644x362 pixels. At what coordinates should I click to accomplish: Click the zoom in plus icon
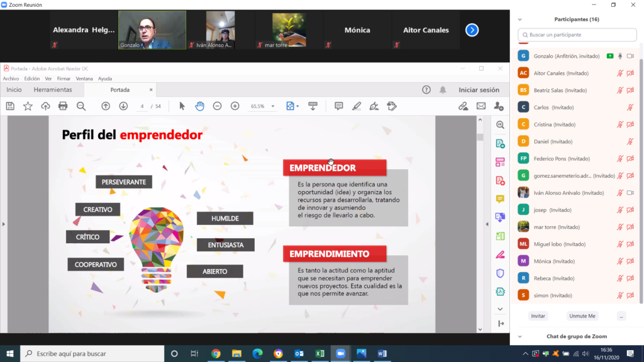pos(235,106)
